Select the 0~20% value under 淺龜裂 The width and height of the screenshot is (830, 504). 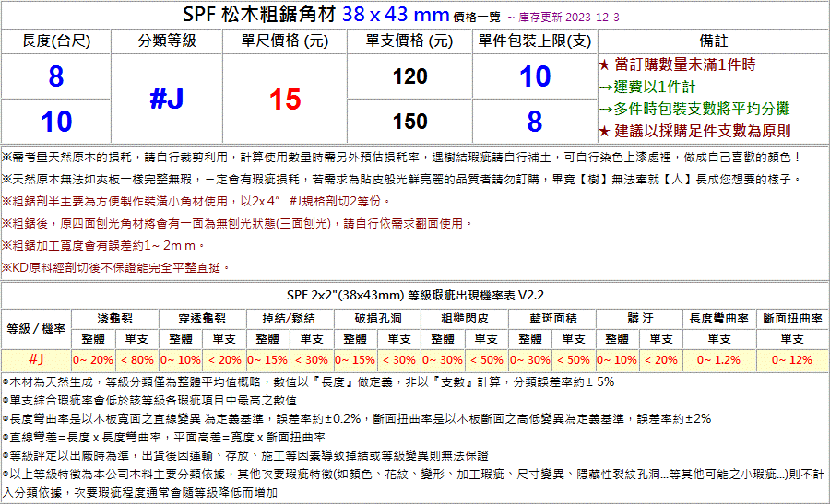click(x=93, y=360)
